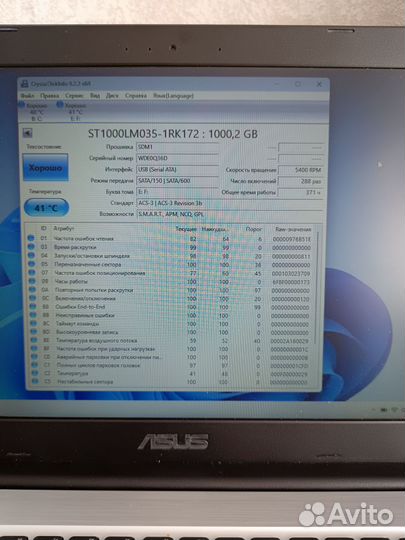Click status icon of Температура воздушного потока row
Image resolution: width=405 pixels, height=540 pixels.
point(34,340)
